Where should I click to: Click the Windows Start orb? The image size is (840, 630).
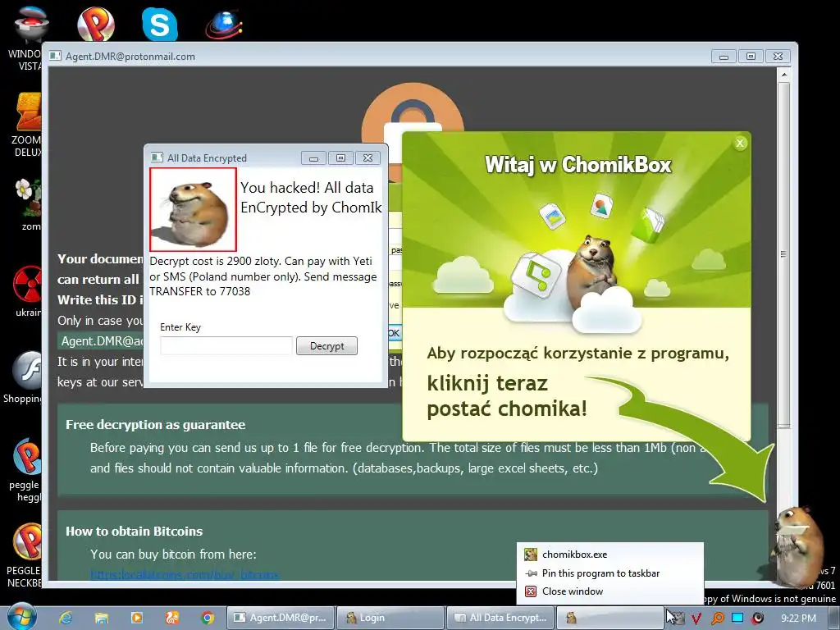click(x=21, y=617)
